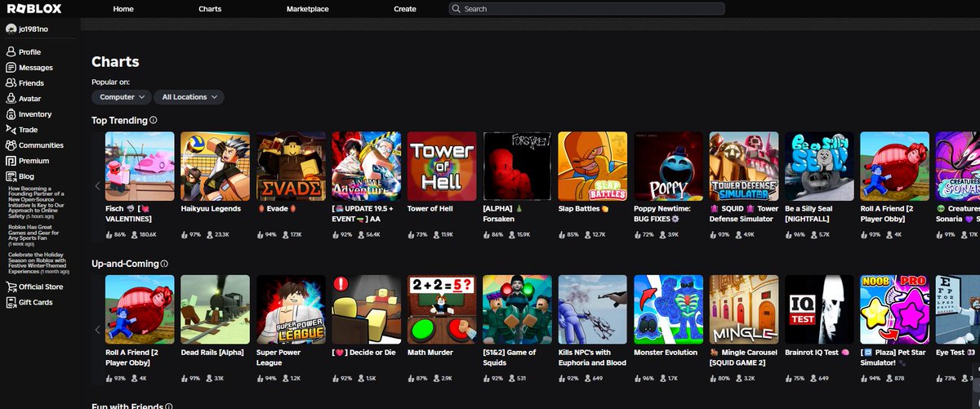This screenshot has height=409, width=980.
Task: Click the Friends icon in sidebar
Action: (x=11, y=83)
